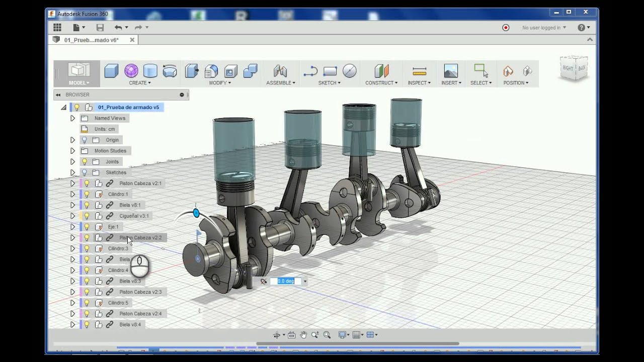Select the Sketch Rectangle tool
This screenshot has width=644, height=362.
click(330, 71)
